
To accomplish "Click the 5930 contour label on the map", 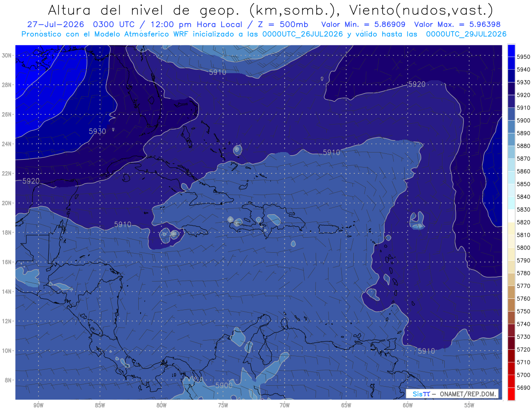I will [x=98, y=131].
